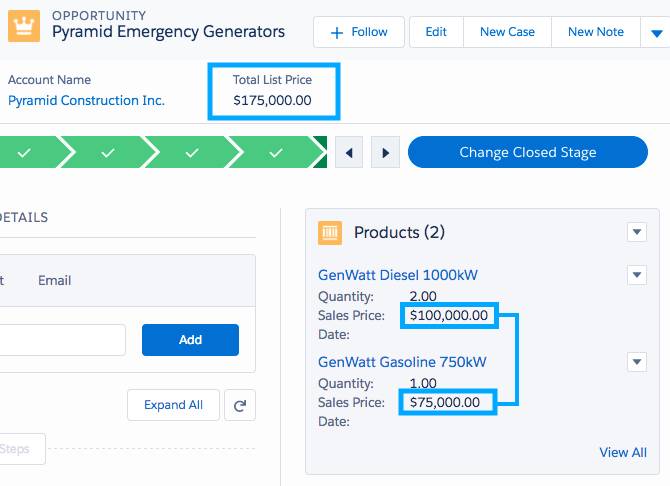Click the first completed path stage
This screenshot has width=670, height=486.
coord(30,152)
